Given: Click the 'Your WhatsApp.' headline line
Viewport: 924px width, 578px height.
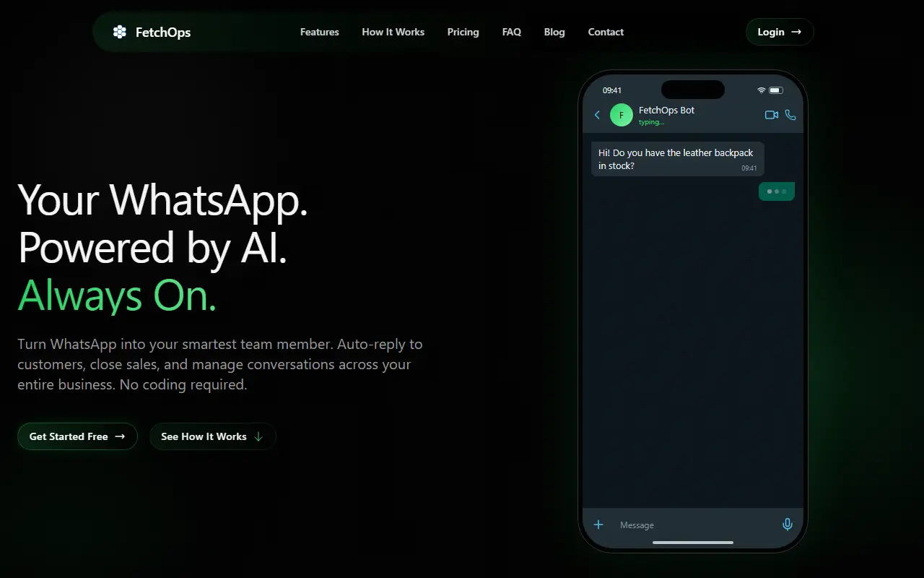Looking at the screenshot, I should (163, 200).
